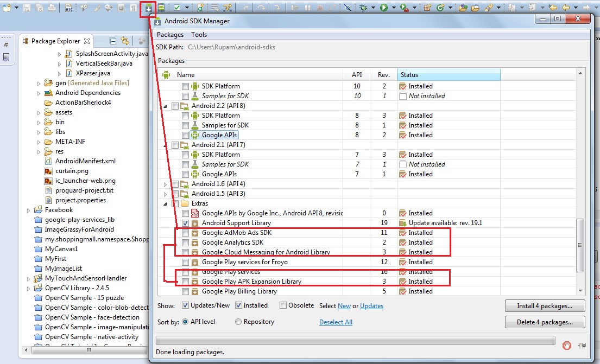Click the red stop-loading icon in SDK Manager

click(567, 345)
